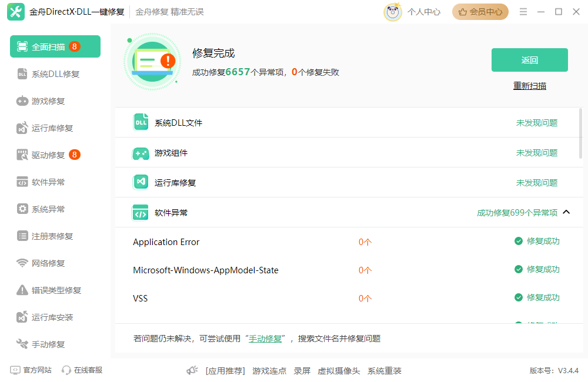Launch the 游戏连点 auto-clicker tool
Screen dimensions: 588x382
pyautogui.click(x=269, y=371)
